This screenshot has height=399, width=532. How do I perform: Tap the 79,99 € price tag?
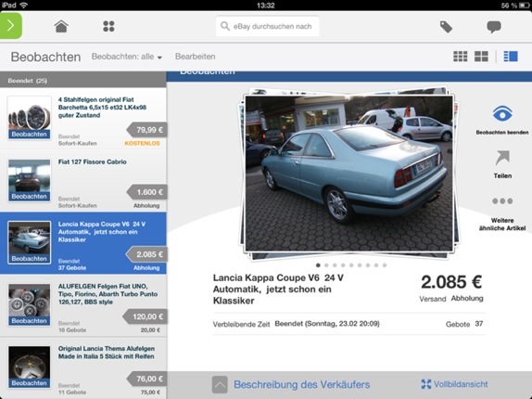point(147,130)
